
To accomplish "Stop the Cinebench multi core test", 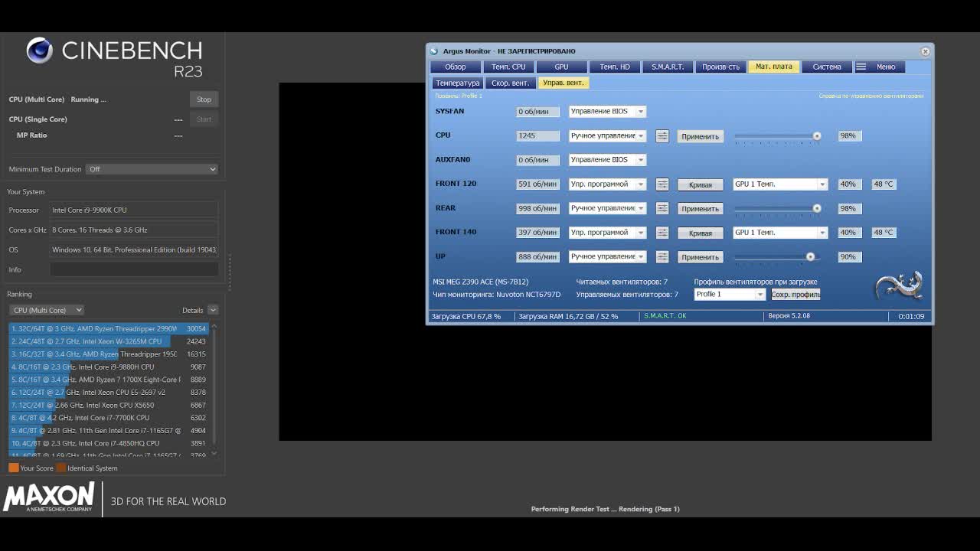I will 204,99.
